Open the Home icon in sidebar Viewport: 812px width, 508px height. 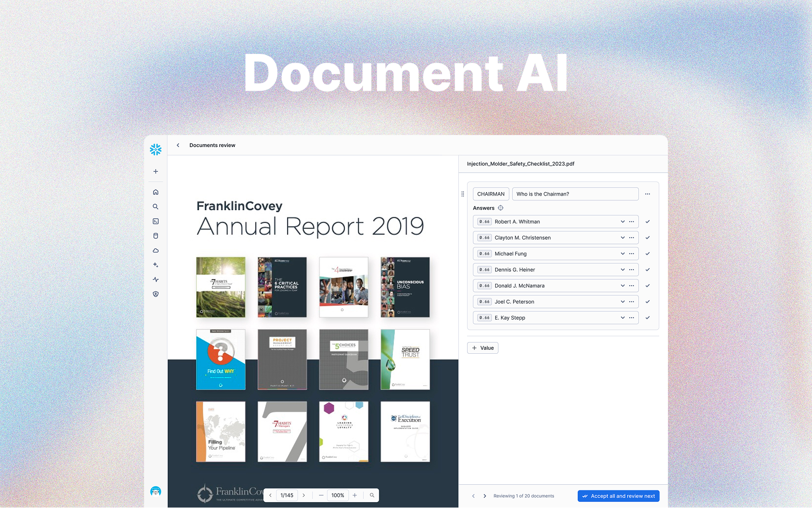(156, 192)
